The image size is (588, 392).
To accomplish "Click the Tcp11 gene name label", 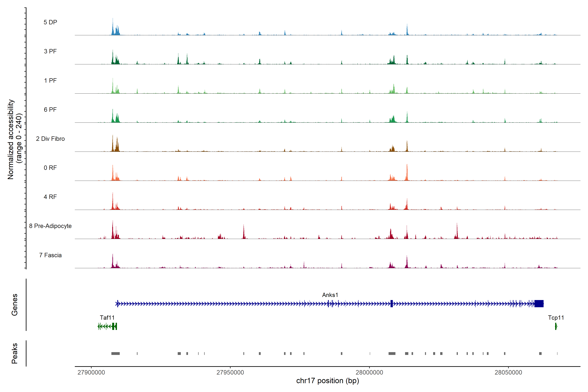I will point(556,318).
